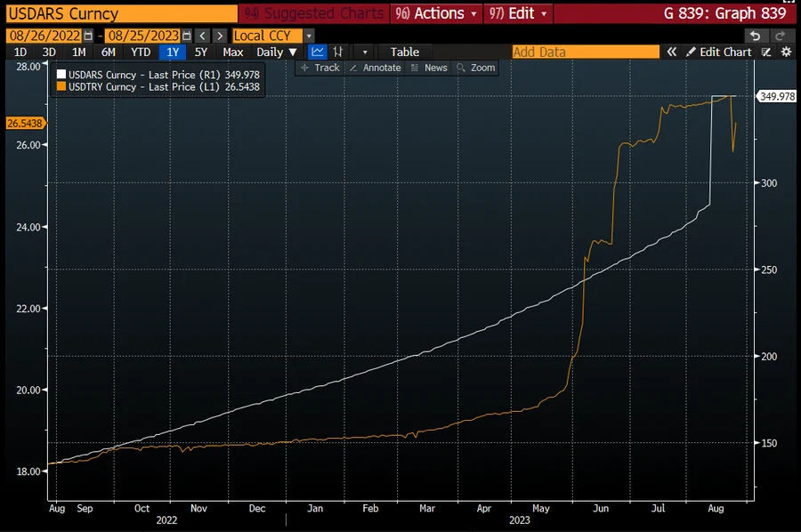Click orange USDTRY legend color swatch

(61, 87)
